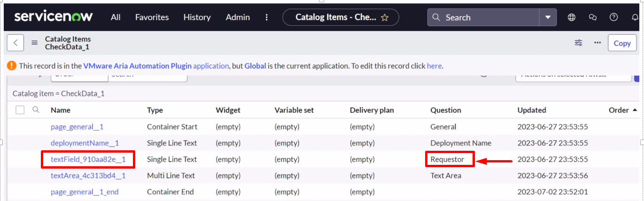Sort by the Order column header

click(618, 110)
